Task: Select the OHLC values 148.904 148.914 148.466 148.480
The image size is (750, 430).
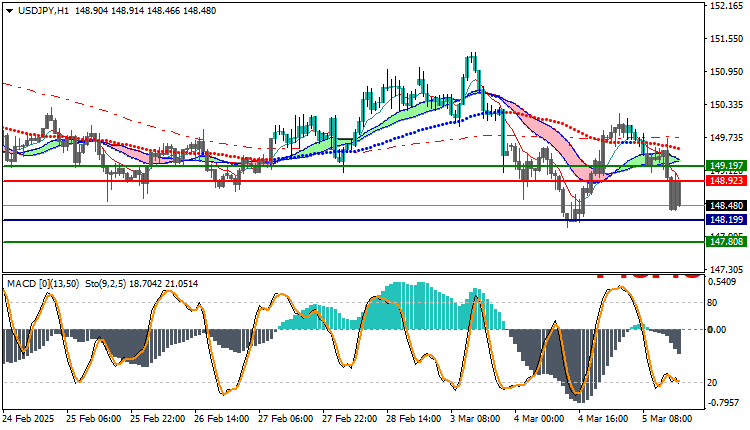Action: tap(145, 11)
